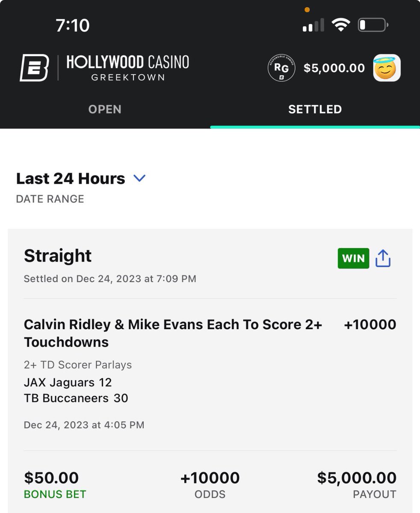Open the Responsible Gaming RG badge
The height and width of the screenshot is (513, 420).
[x=281, y=68]
